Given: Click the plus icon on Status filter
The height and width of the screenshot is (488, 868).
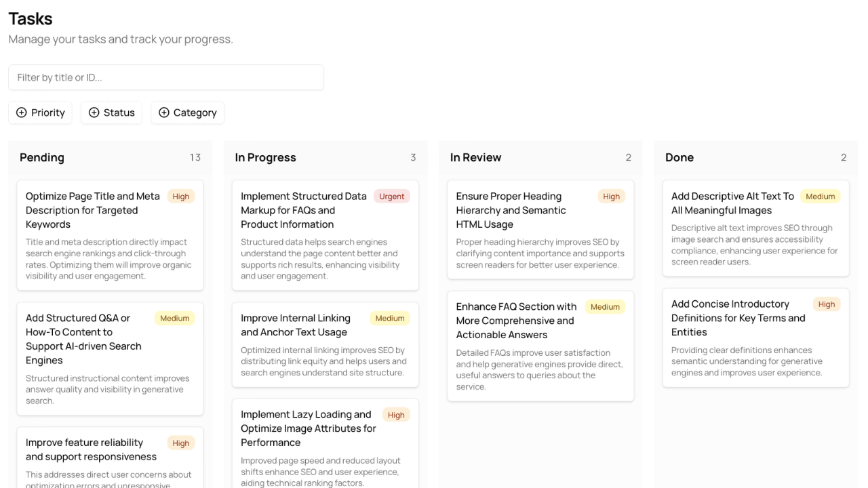Looking at the screenshot, I should pos(94,113).
